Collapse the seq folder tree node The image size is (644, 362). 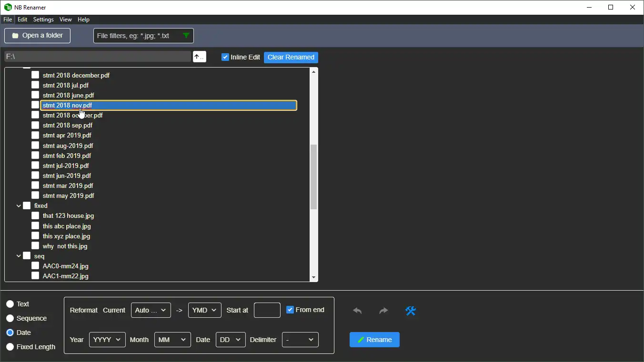pyautogui.click(x=19, y=256)
